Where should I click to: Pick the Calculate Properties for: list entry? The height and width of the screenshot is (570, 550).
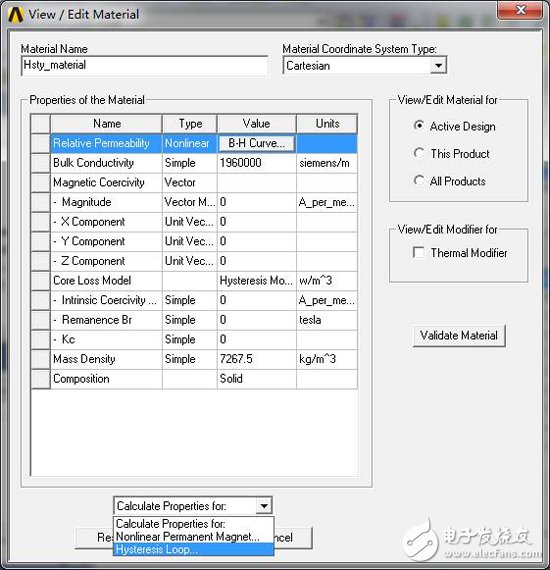193,524
